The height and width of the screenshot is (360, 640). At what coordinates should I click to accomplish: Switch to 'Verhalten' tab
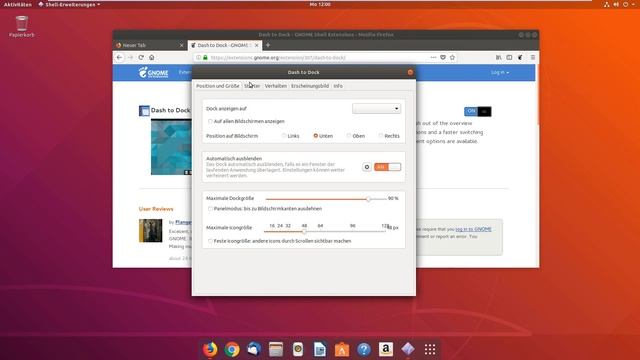click(x=276, y=86)
